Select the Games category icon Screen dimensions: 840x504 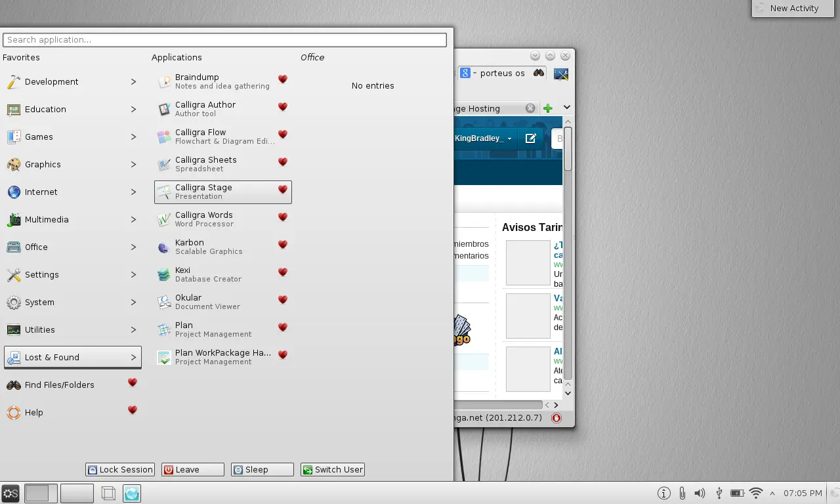pos(14,137)
